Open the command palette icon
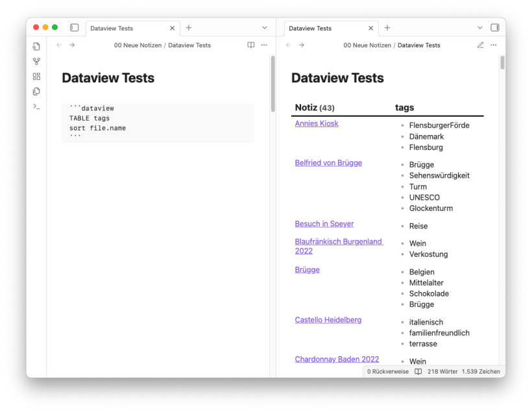Image resolution: width=532 pixels, height=412 pixels. coord(36,106)
